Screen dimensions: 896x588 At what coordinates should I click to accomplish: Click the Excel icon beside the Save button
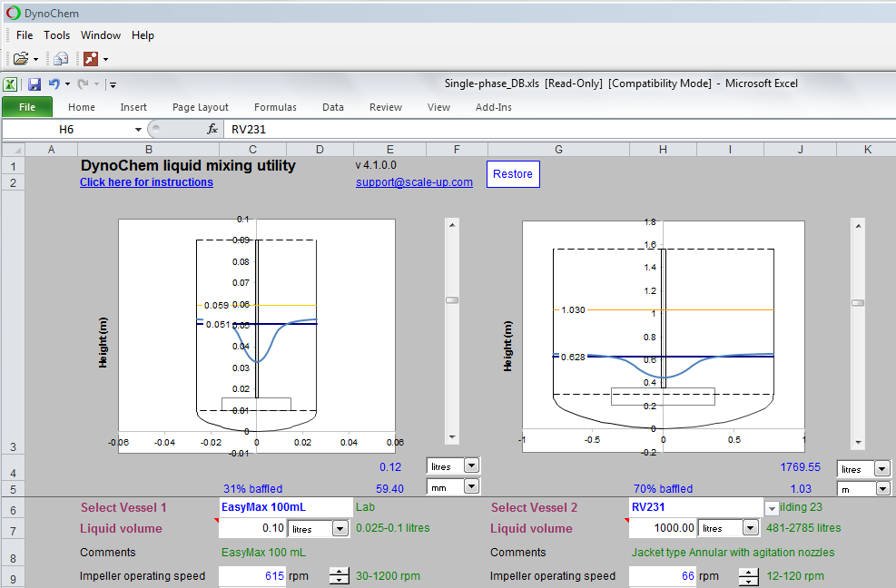click(x=10, y=83)
